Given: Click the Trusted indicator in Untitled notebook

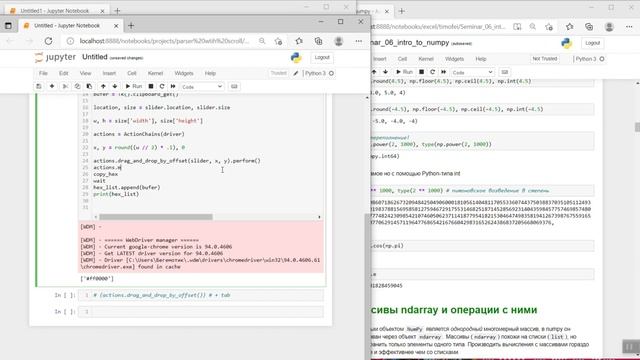Looking at the screenshot, I should point(279,73).
